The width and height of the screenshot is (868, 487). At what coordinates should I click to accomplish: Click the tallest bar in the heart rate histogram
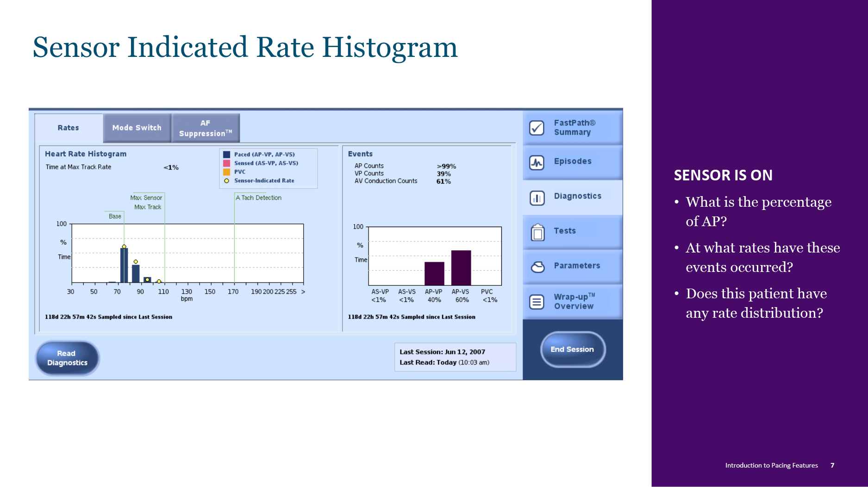click(124, 265)
